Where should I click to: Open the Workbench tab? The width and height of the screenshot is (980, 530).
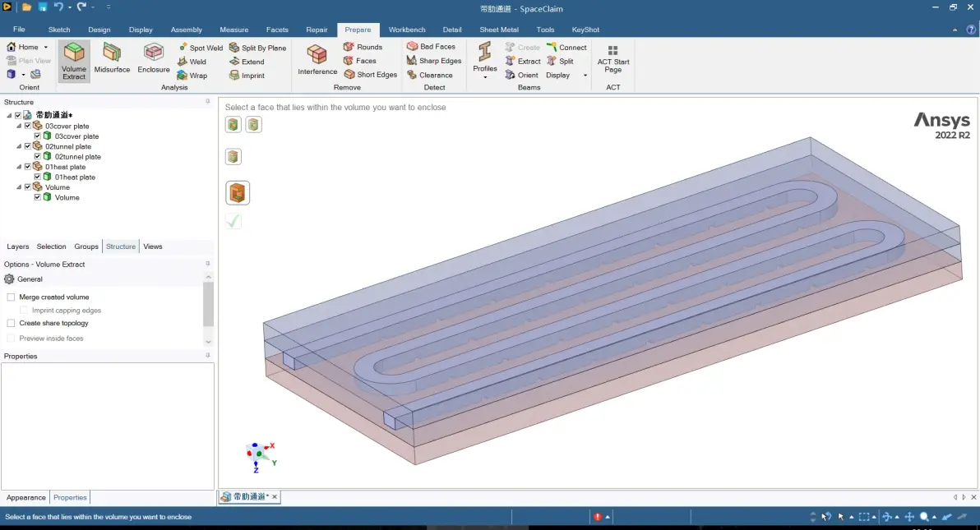coord(407,30)
